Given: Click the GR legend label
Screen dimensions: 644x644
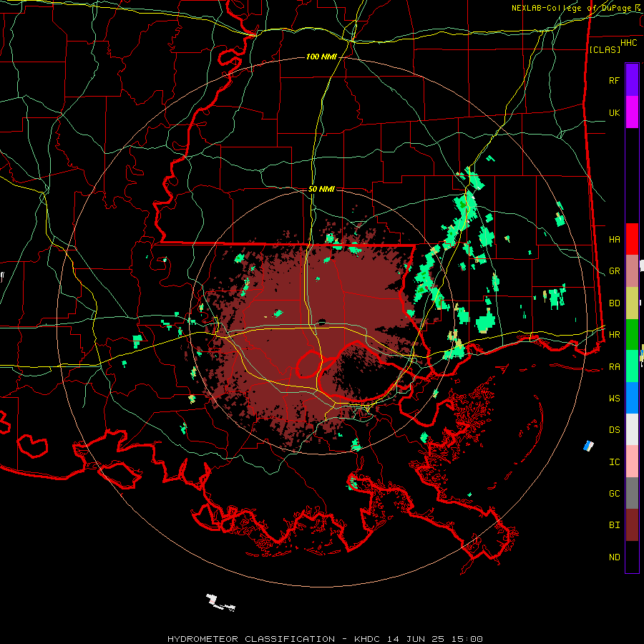Looking at the screenshot, I should click(x=614, y=271).
